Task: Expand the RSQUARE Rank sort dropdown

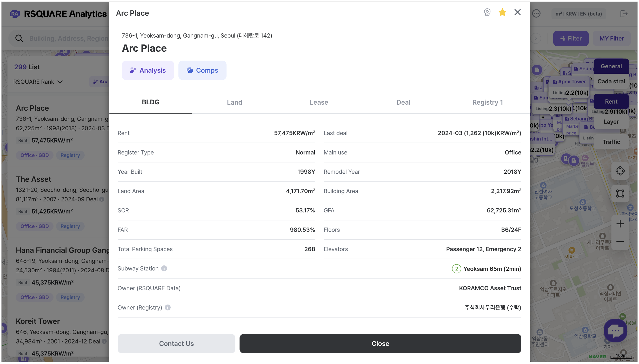Action: point(38,82)
